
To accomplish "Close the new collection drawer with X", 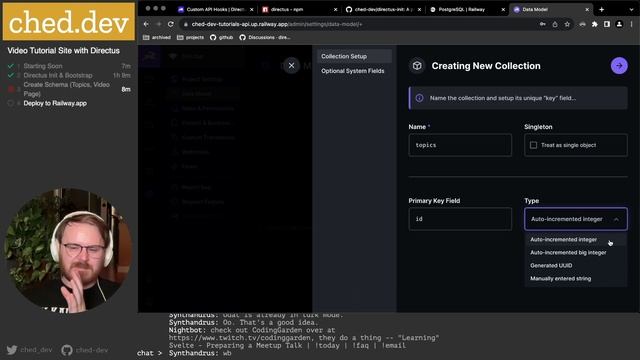I will point(291,65).
